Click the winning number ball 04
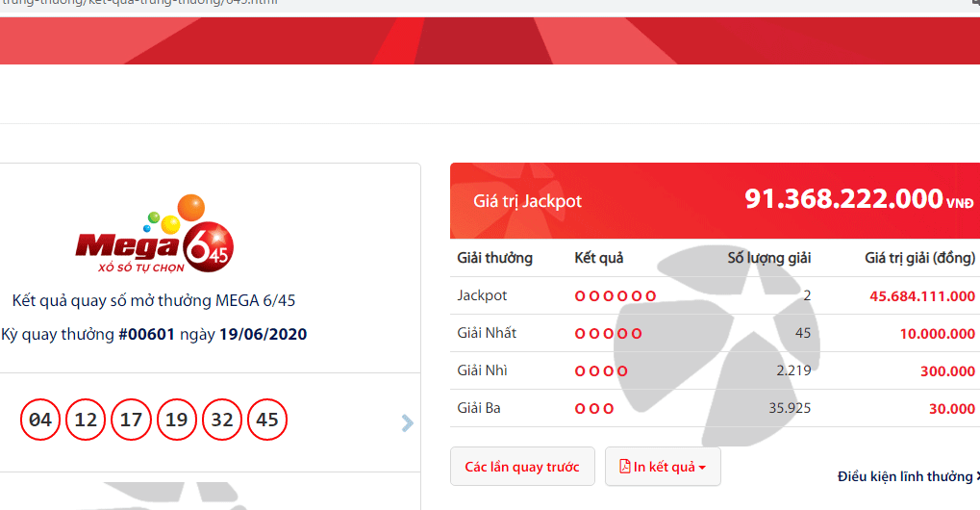The height and width of the screenshot is (510, 980). pos(40,421)
